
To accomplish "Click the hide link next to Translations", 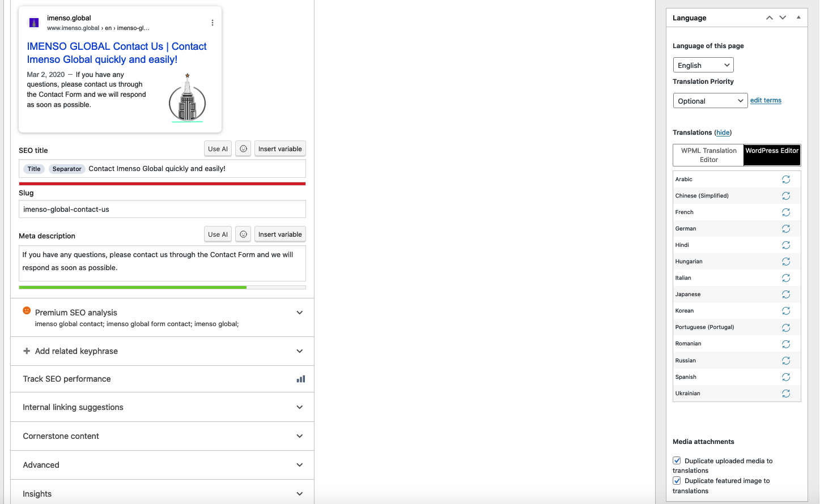I will coord(723,133).
